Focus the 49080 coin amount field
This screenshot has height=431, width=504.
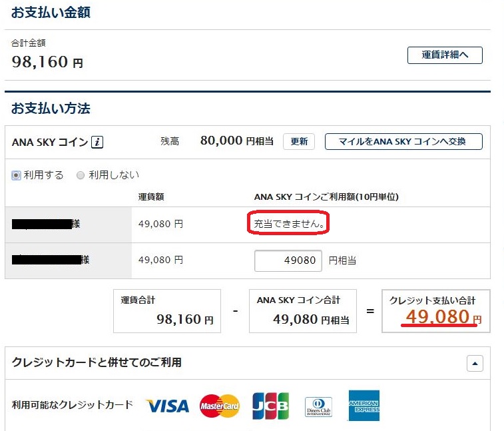[x=288, y=260]
